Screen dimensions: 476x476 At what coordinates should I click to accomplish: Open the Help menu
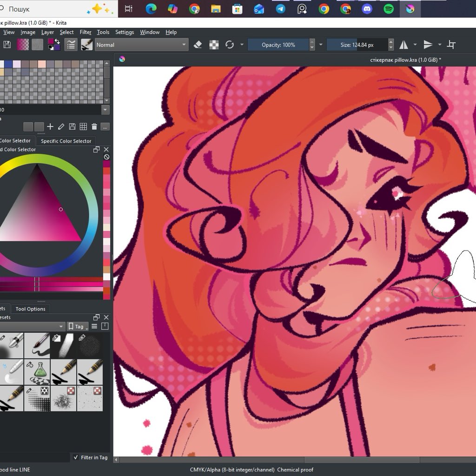pyautogui.click(x=171, y=32)
